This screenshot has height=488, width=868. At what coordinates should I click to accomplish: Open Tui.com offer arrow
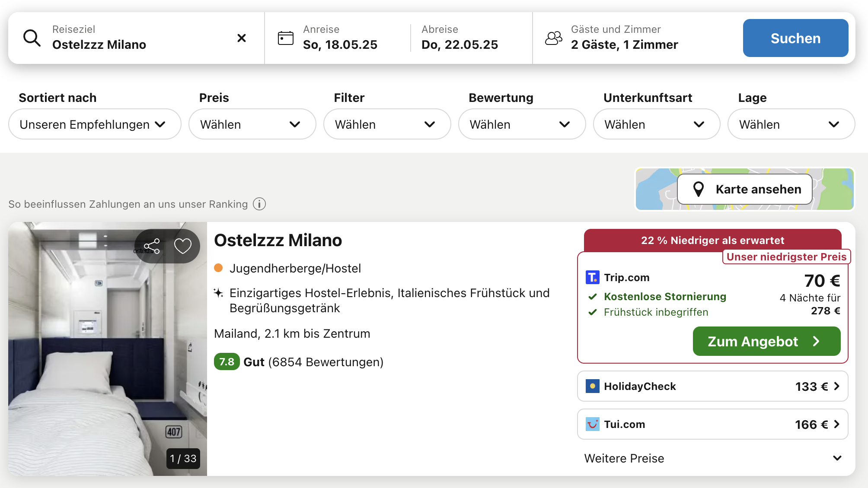click(x=837, y=424)
